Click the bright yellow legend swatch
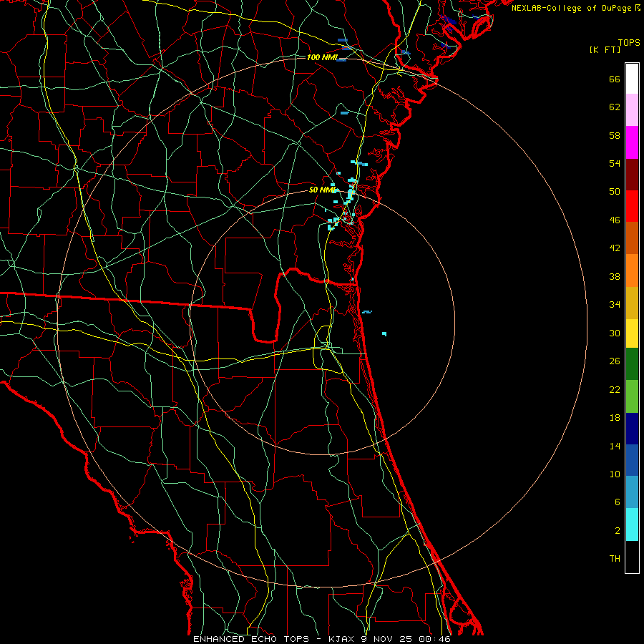This screenshot has width=644, height=644. (632, 333)
